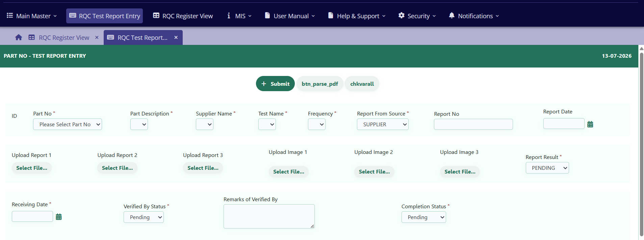Open RQC Register View menu item
This screenshot has height=240, width=644.
183,16
